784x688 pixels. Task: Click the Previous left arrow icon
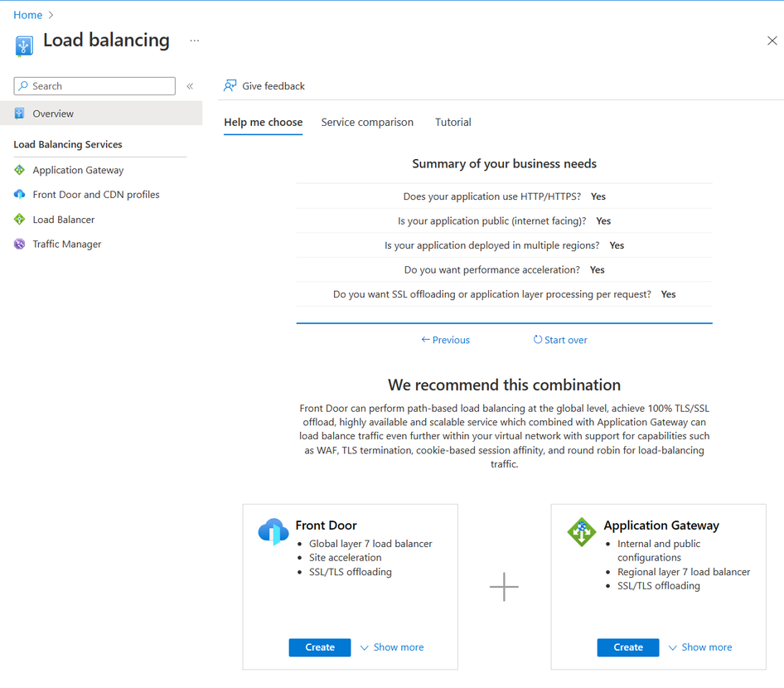(425, 340)
